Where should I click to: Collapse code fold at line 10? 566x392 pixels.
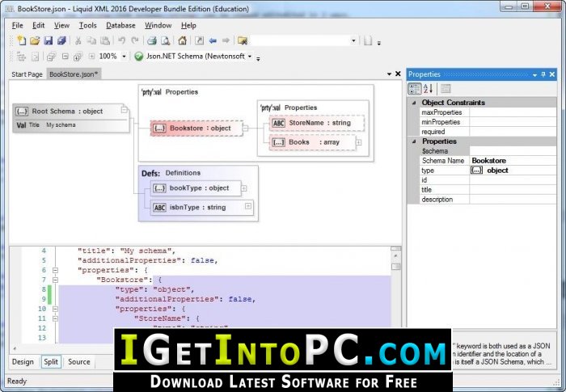(55, 309)
